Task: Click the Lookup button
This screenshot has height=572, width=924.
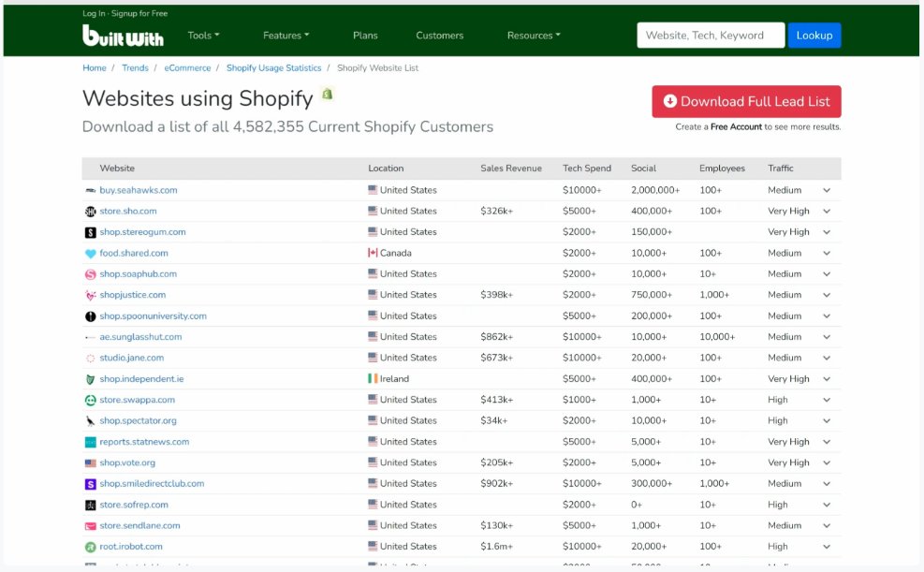Action: 814,36
